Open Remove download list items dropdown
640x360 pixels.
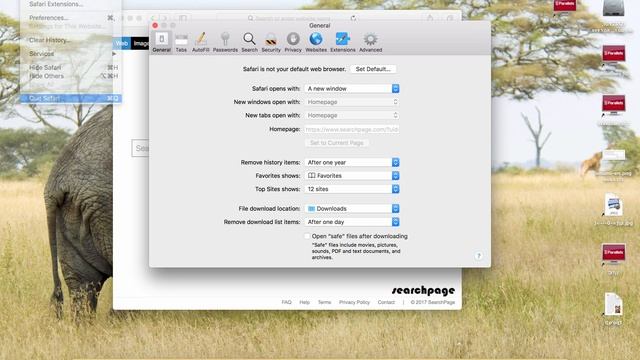(352, 222)
